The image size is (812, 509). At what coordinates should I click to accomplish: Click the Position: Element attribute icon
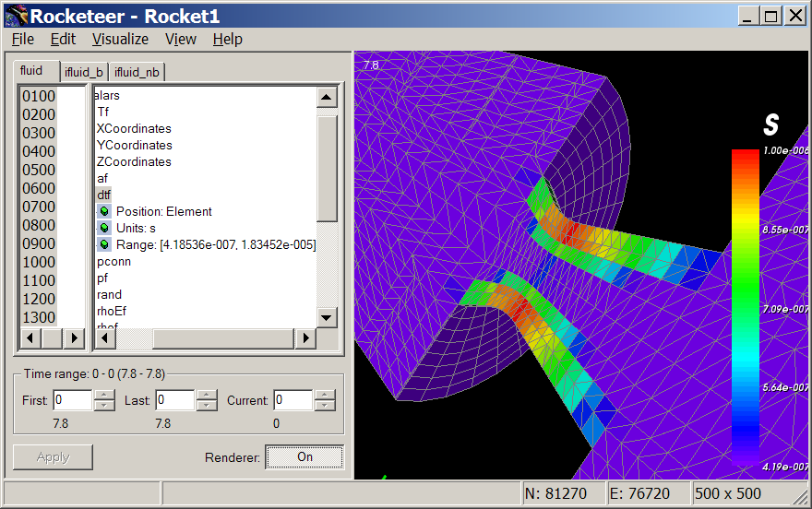[x=104, y=211]
